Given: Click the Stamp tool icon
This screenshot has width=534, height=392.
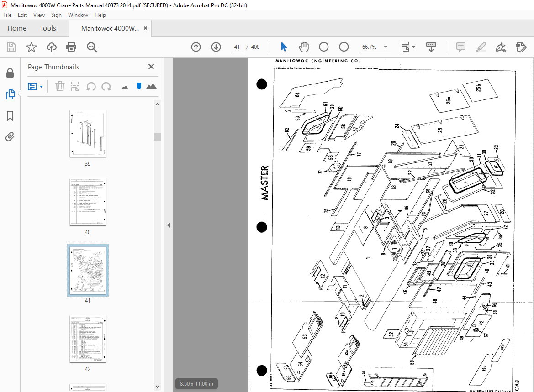Looking at the screenshot, I should 521,47.
